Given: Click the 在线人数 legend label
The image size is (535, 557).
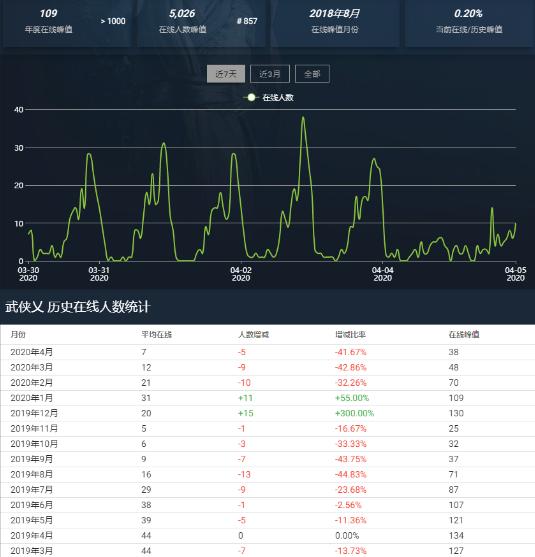Looking at the screenshot, I should point(278,97).
